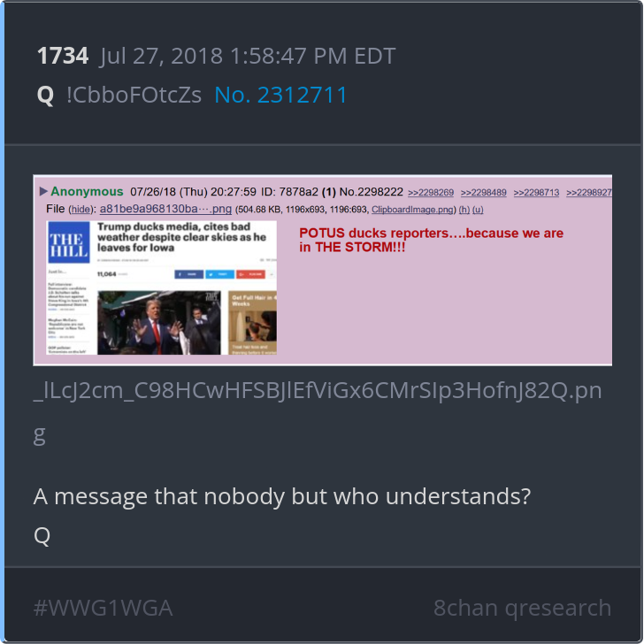Click the post ID 1734
This screenshot has width=644, height=644.
[x=63, y=56]
